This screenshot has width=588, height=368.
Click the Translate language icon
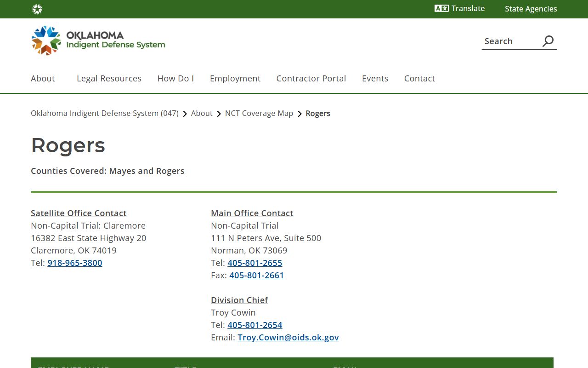[441, 8]
